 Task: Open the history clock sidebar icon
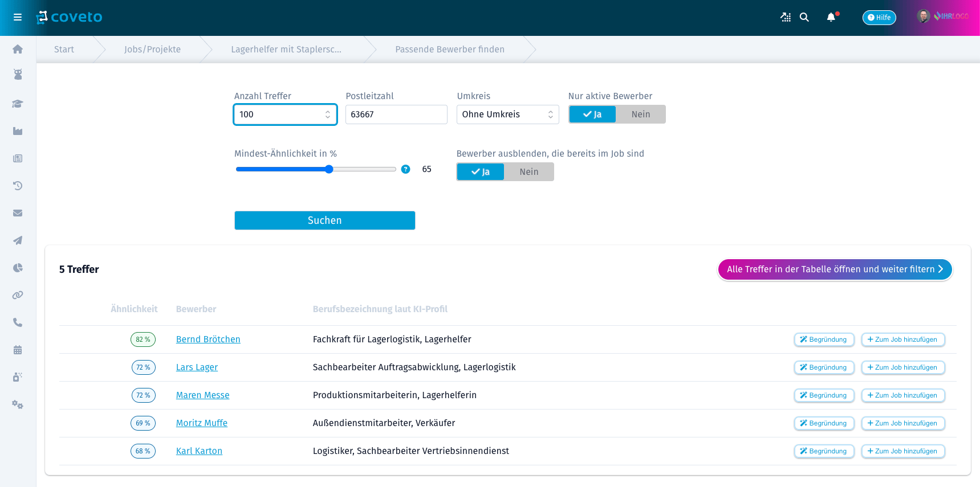click(x=18, y=186)
